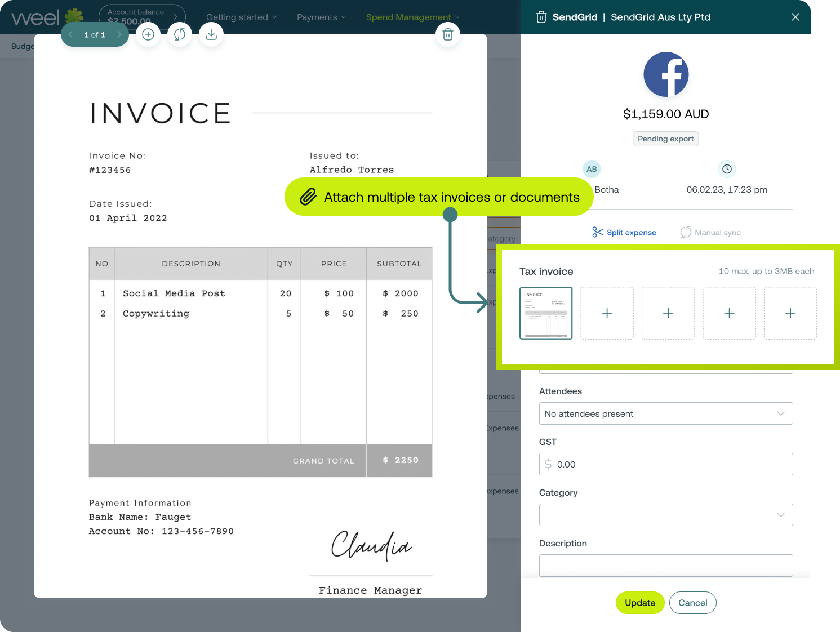Click Split expense link
The height and width of the screenshot is (632, 840).
pos(624,233)
